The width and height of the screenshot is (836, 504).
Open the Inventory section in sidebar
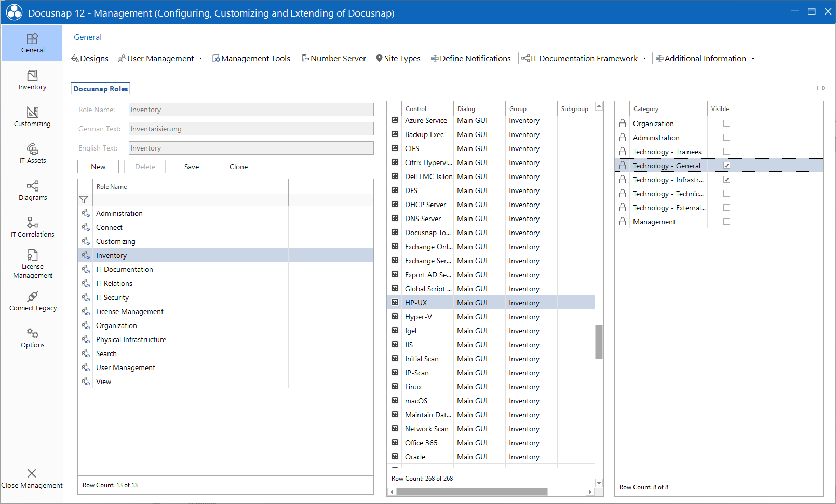[x=32, y=80]
